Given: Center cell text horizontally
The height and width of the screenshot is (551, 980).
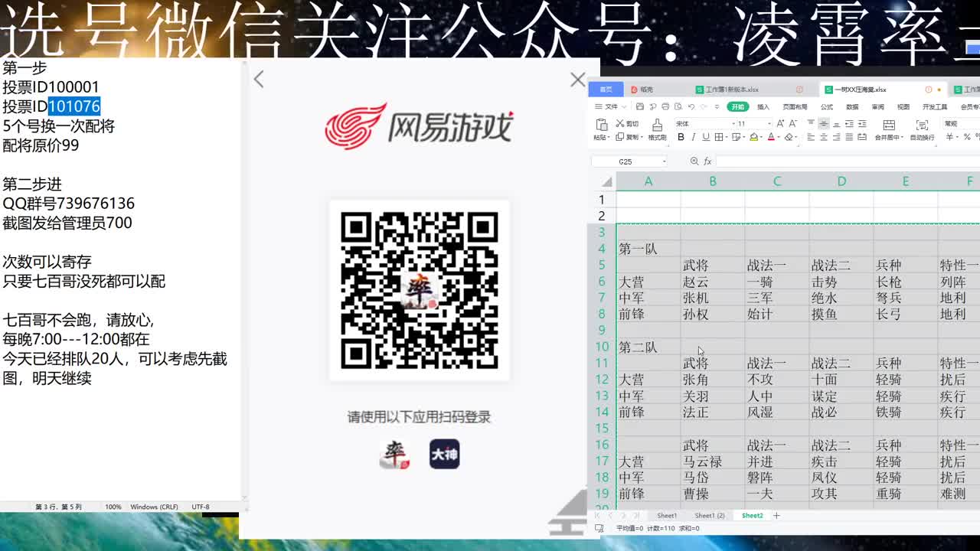Looking at the screenshot, I should pyautogui.click(x=824, y=137).
